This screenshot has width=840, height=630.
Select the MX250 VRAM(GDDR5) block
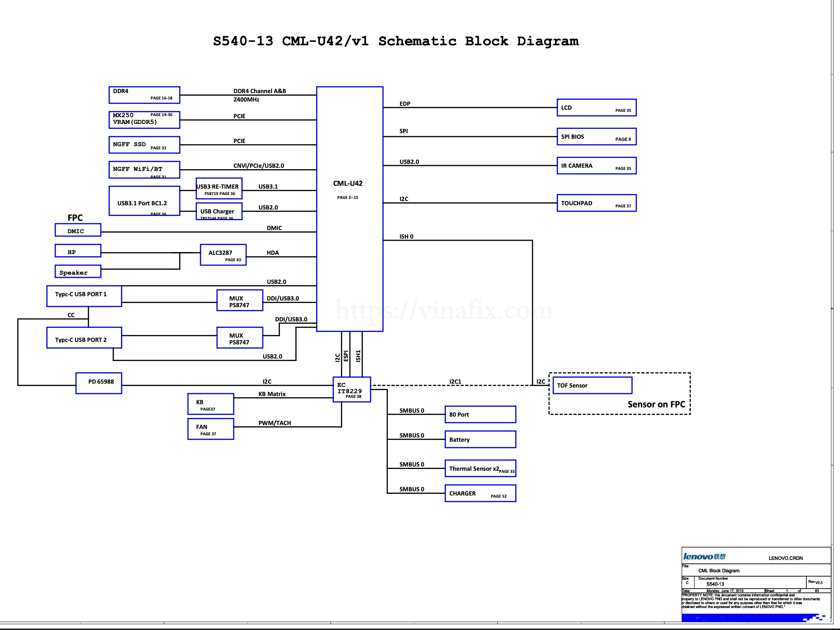point(144,120)
